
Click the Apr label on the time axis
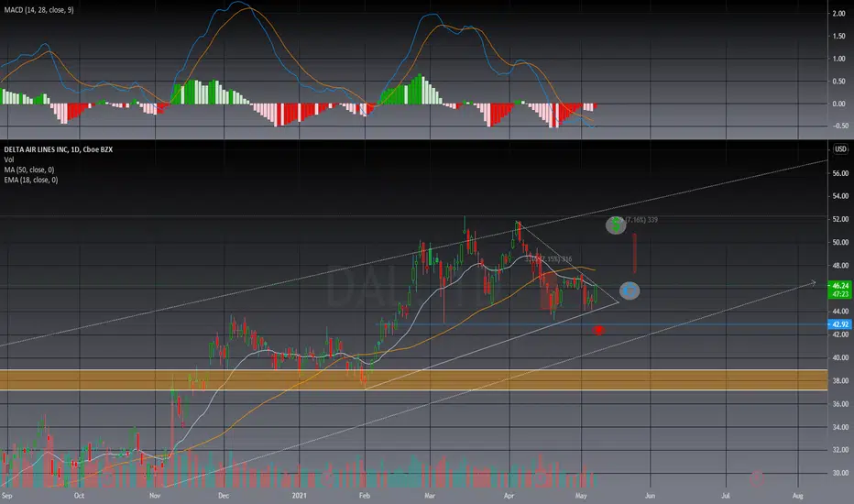509,496
